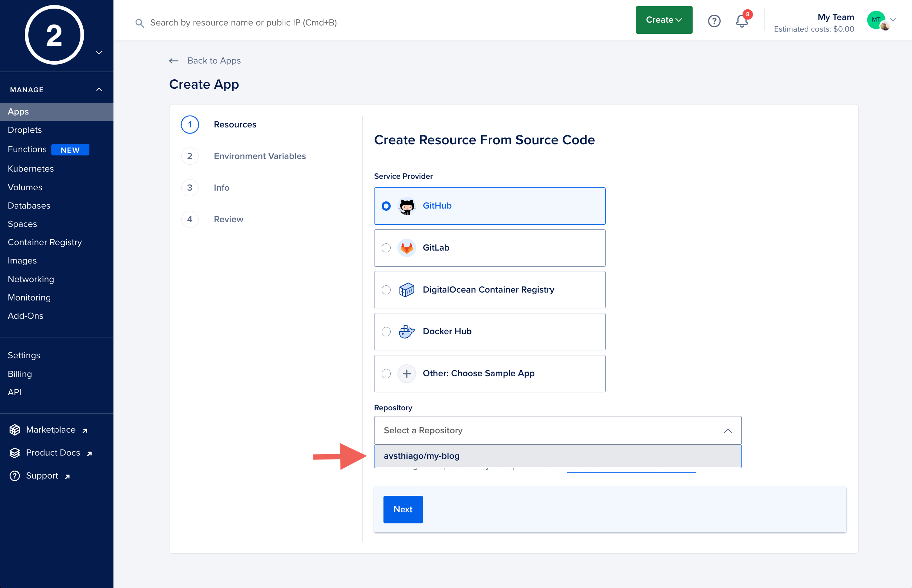Image resolution: width=912 pixels, height=588 pixels.
Task: Click the Review step
Action: point(228,219)
